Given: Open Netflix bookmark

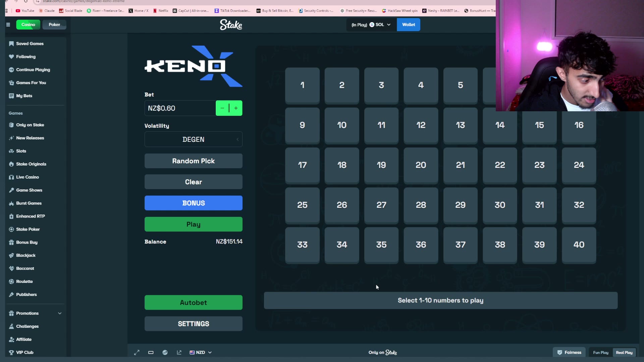Looking at the screenshot, I should tap(161, 11).
